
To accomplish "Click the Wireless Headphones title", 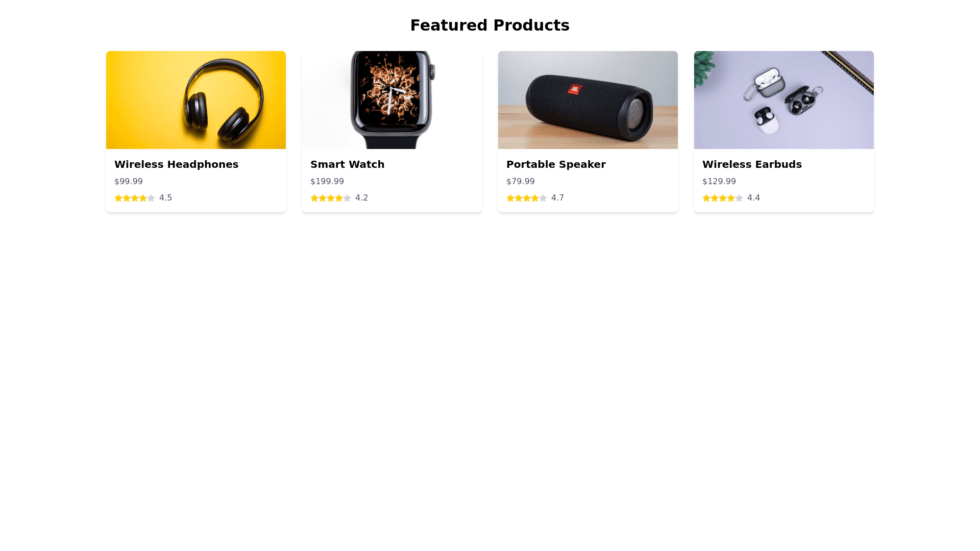I will point(177,164).
